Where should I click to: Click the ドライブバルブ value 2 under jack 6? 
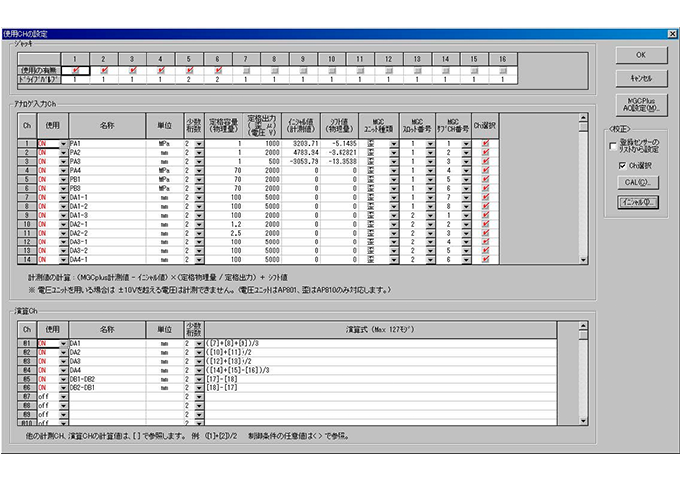218,80
